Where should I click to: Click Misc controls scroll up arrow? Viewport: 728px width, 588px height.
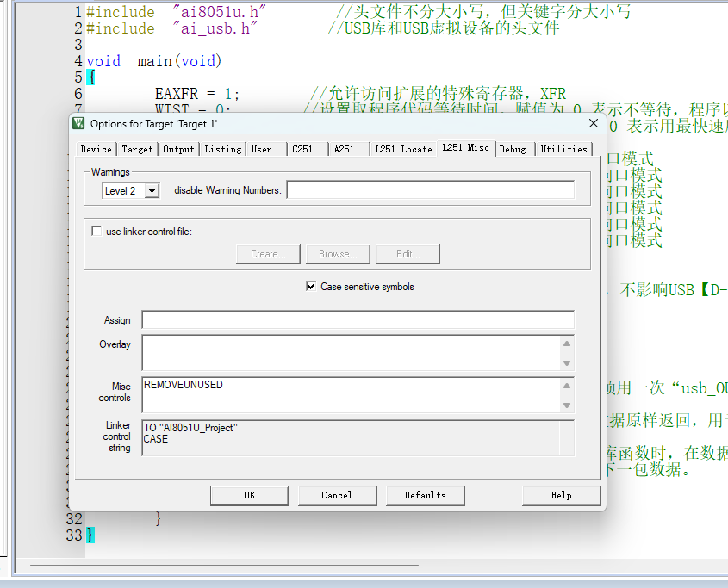tap(567, 386)
